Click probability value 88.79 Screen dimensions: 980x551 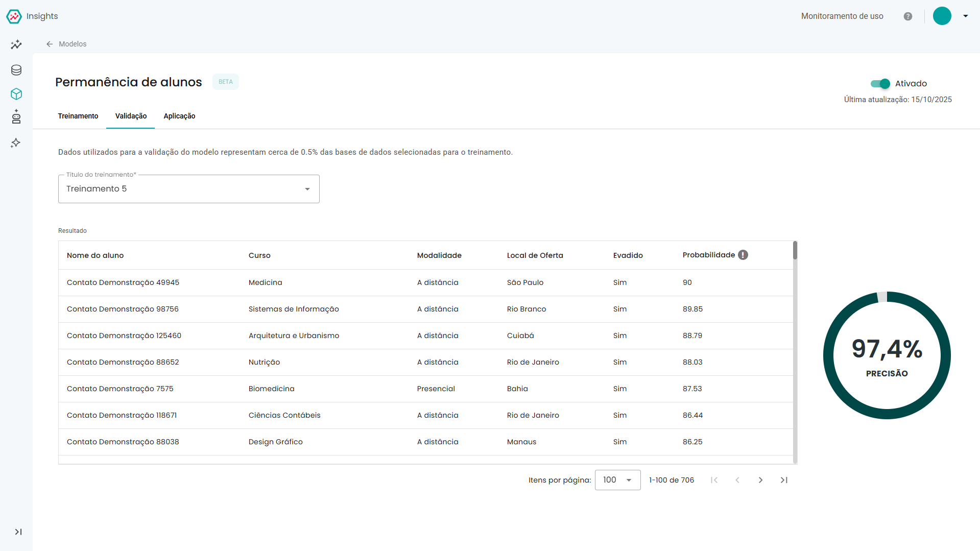coord(692,336)
